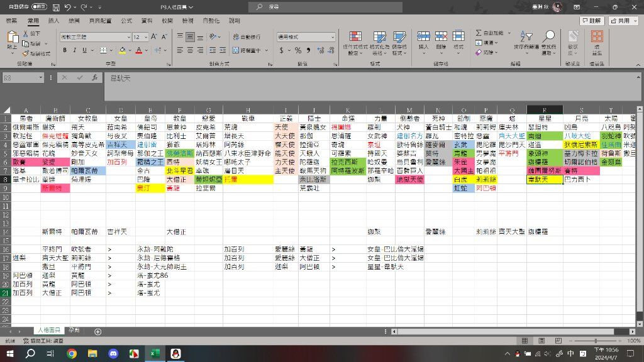Redo the last undone action
The image size is (644, 362).
coord(84,7)
